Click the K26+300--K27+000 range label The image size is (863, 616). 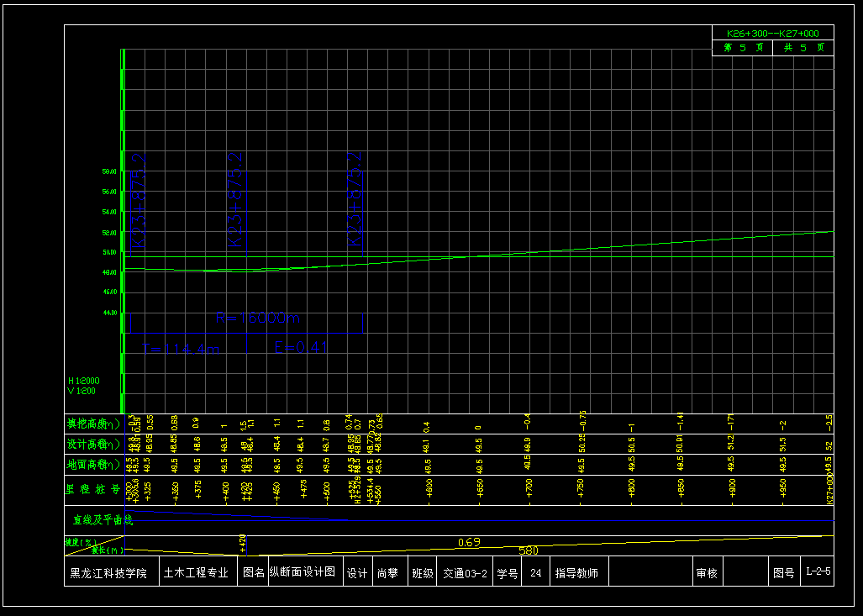[773, 34]
